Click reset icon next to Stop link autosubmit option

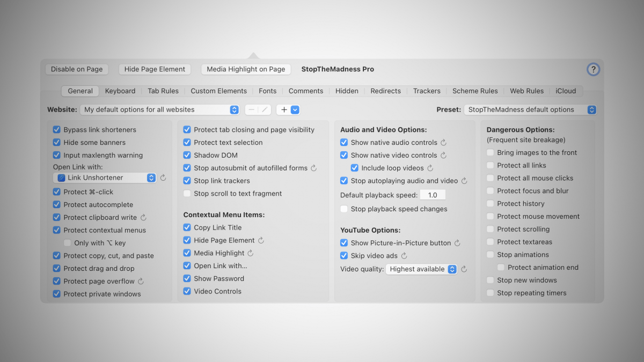click(x=314, y=168)
